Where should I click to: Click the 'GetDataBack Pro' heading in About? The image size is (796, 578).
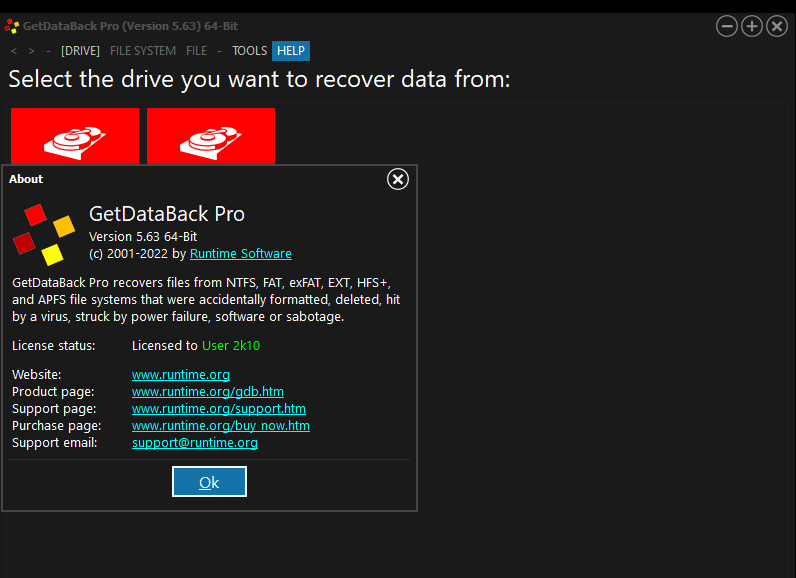167,214
